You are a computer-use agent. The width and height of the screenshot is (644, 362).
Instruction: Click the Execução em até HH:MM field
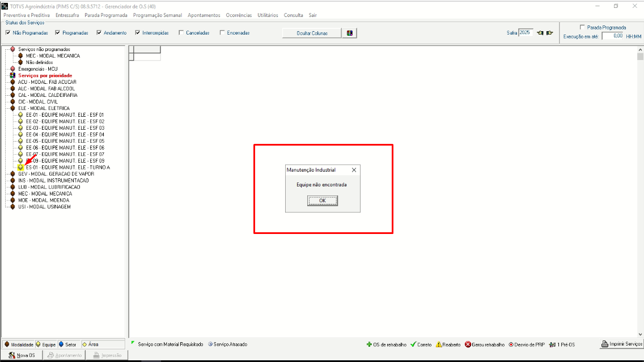click(613, 36)
